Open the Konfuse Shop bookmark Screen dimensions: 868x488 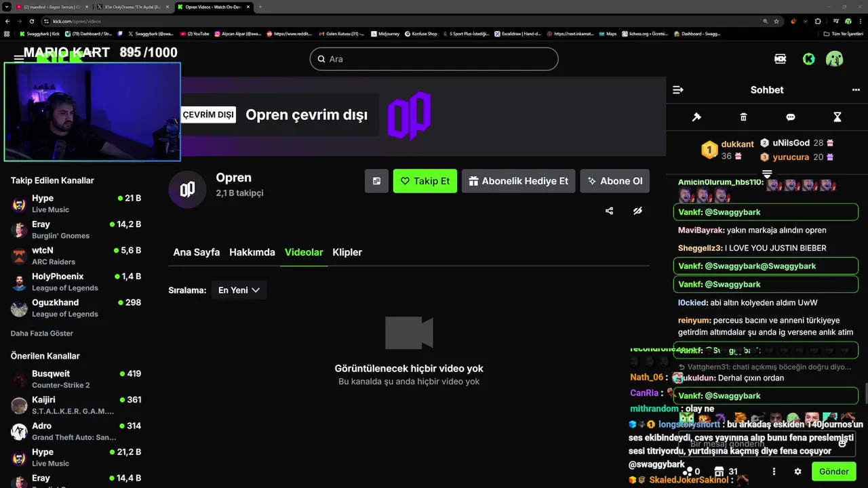(x=421, y=33)
